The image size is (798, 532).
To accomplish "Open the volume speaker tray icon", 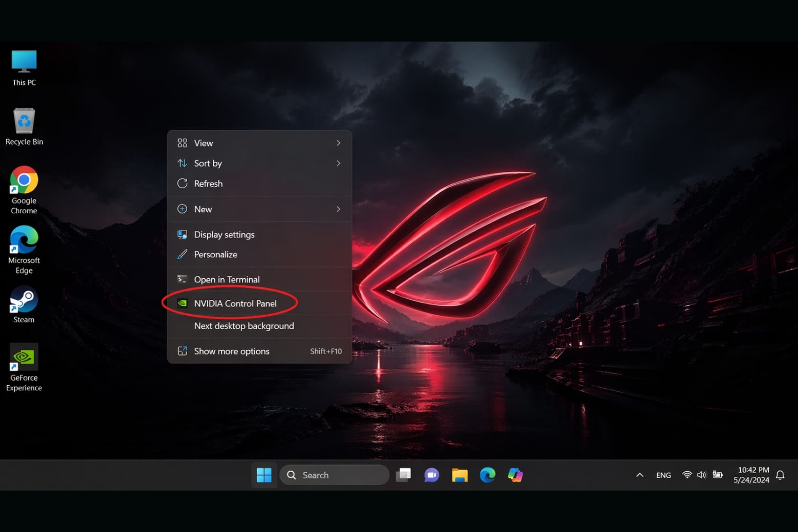I will pos(702,475).
